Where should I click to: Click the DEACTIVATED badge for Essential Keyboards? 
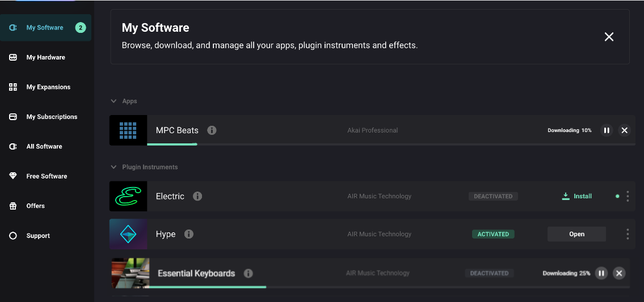pyautogui.click(x=489, y=273)
